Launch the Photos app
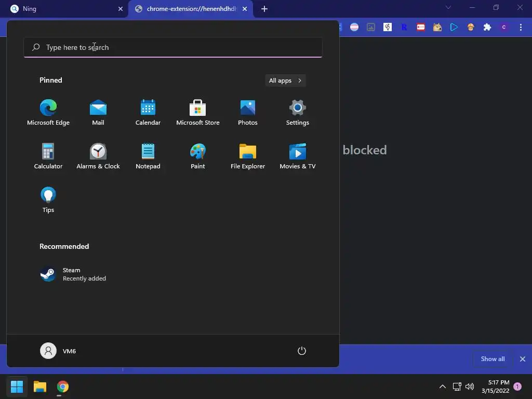532x399 pixels. (248, 113)
